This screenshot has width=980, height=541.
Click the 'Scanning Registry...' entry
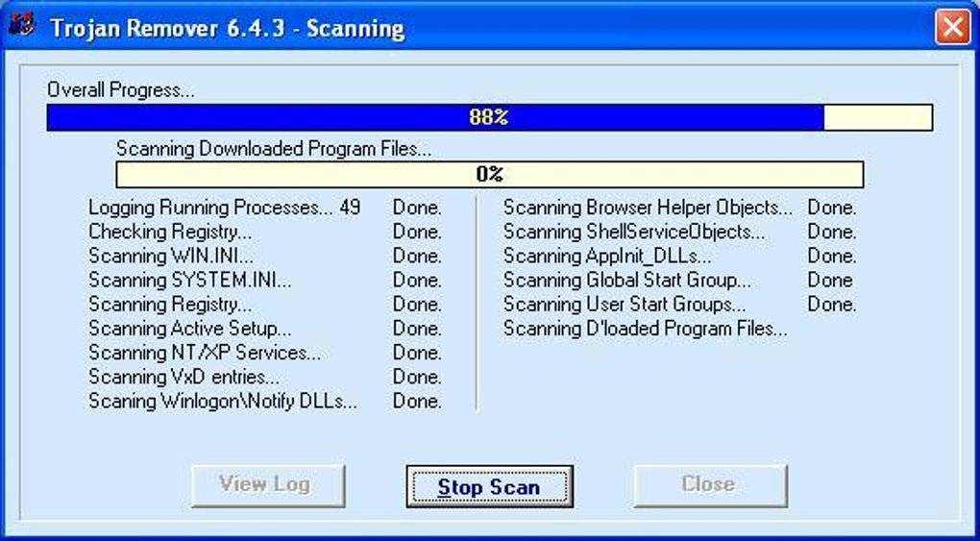[x=170, y=304]
